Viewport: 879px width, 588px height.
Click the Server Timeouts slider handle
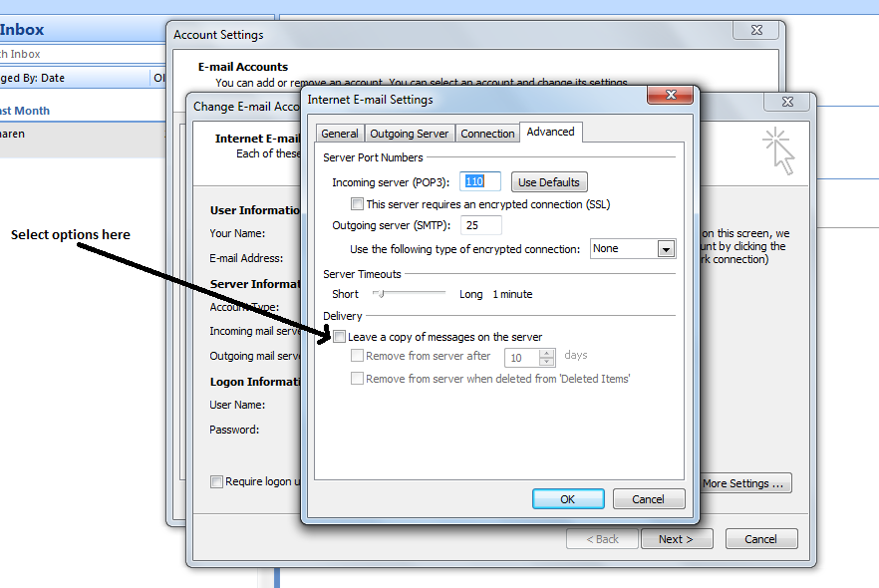tap(379, 294)
